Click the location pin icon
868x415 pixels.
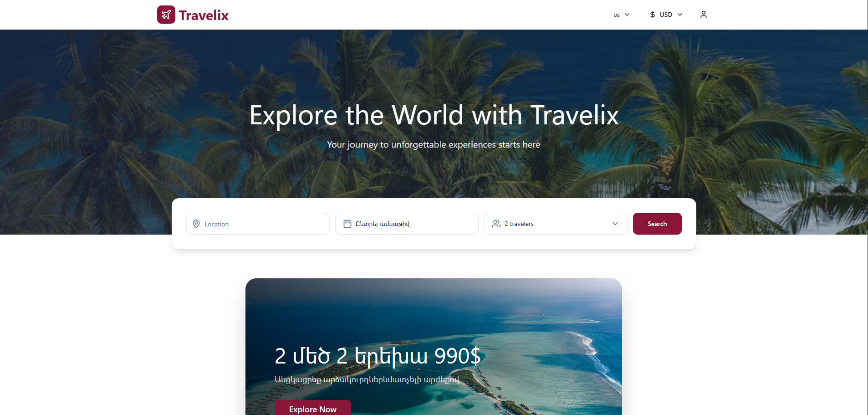tap(196, 224)
